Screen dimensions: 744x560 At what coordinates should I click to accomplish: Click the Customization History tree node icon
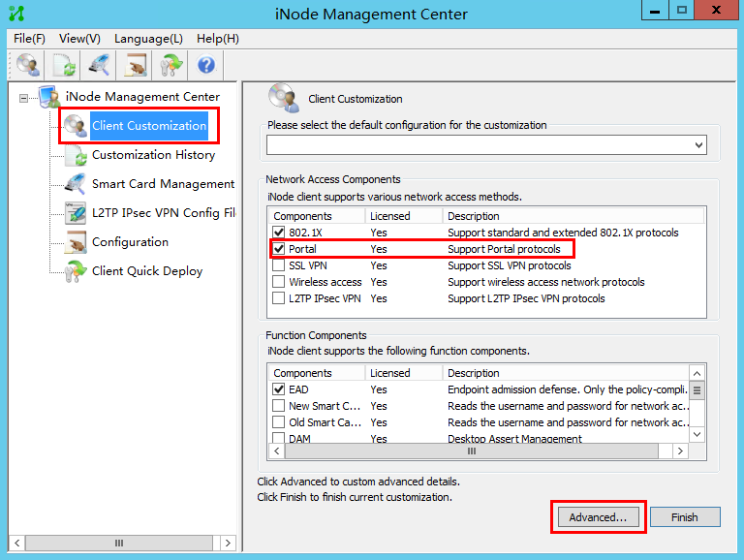[76, 155]
